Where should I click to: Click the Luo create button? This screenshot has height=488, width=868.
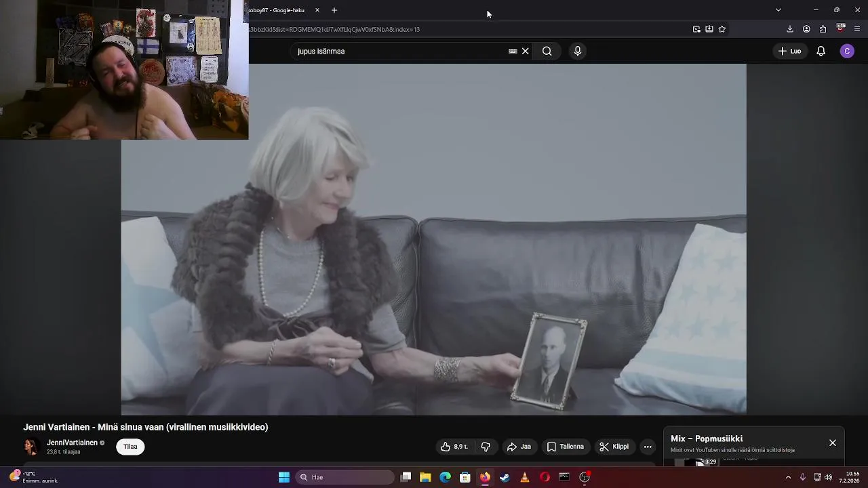coord(790,51)
